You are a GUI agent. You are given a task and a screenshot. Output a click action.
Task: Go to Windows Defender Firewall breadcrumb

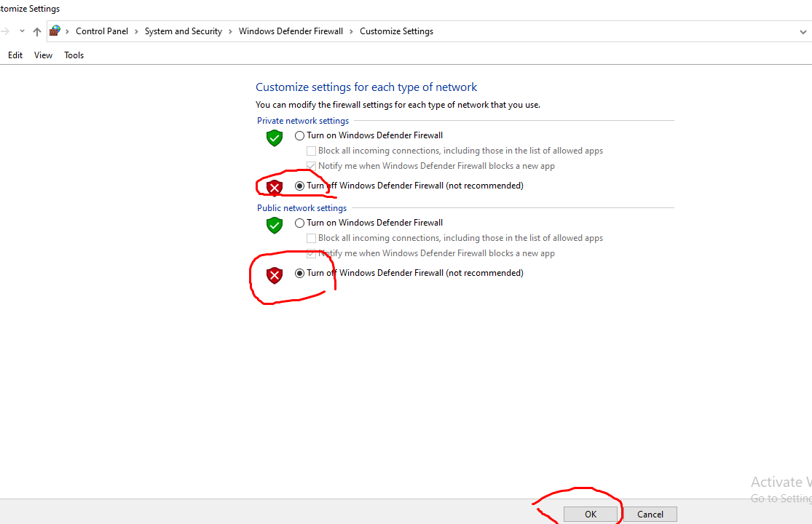coord(291,31)
